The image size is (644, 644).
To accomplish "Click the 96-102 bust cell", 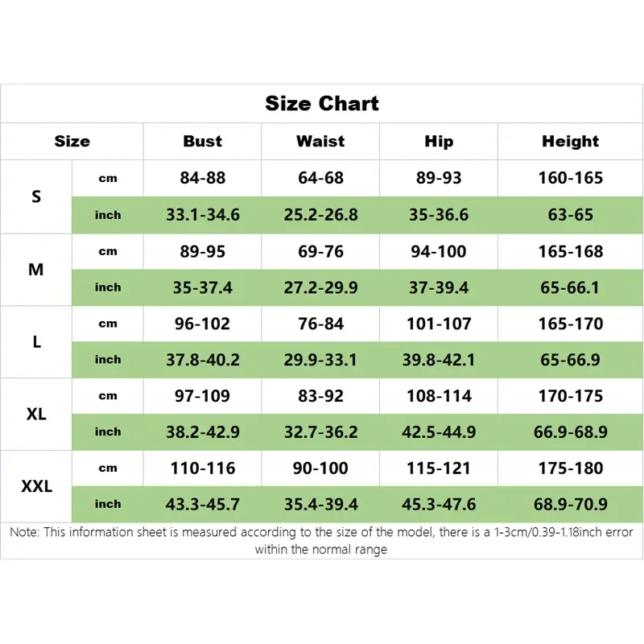I will pos(203,324).
